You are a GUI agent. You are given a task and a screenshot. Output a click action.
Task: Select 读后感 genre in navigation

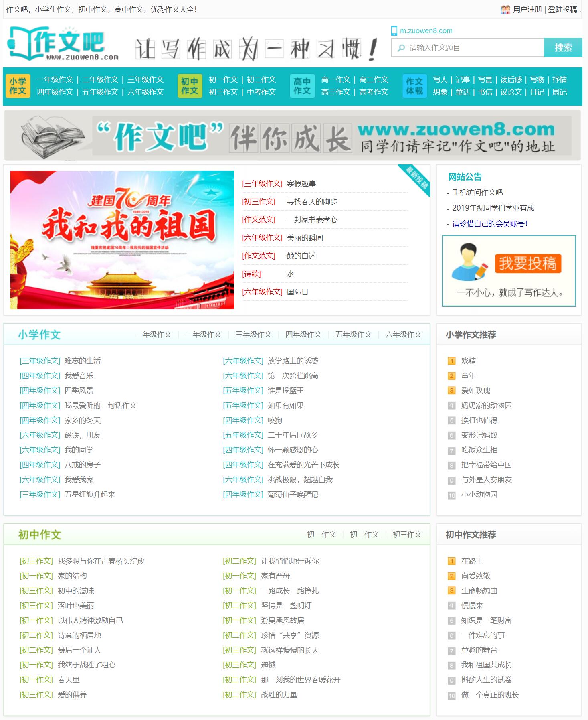[511, 80]
